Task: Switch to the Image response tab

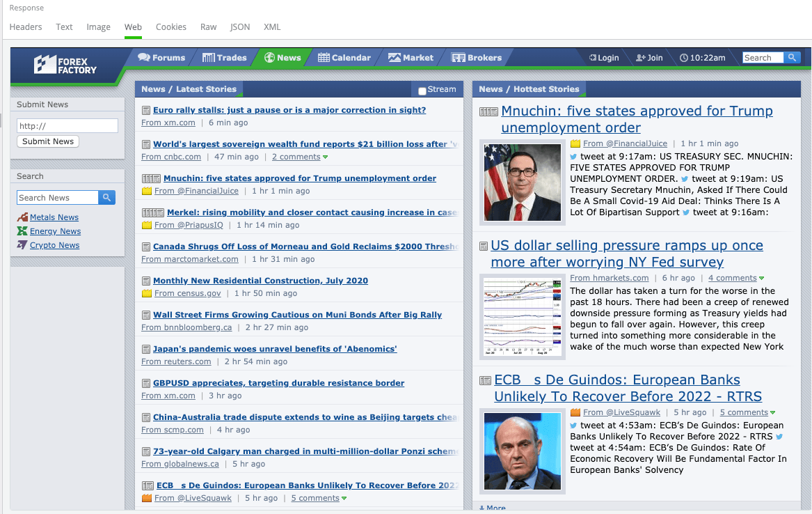Action: point(98,27)
